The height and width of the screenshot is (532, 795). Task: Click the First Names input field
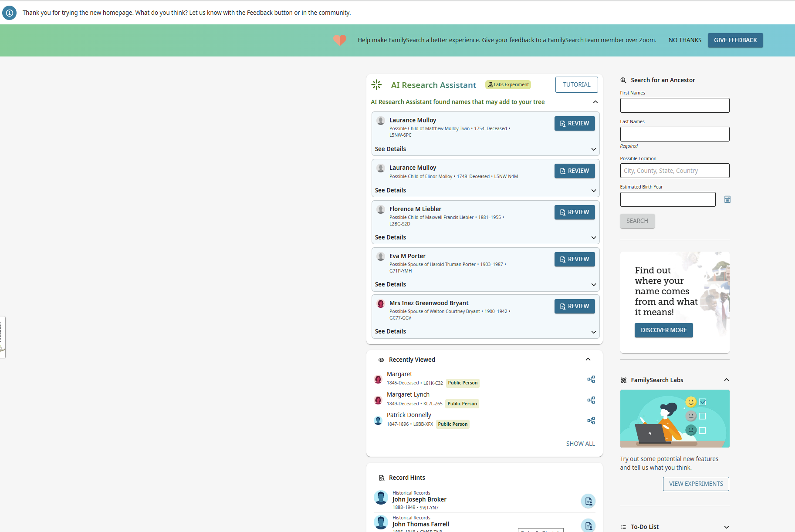pos(675,105)
